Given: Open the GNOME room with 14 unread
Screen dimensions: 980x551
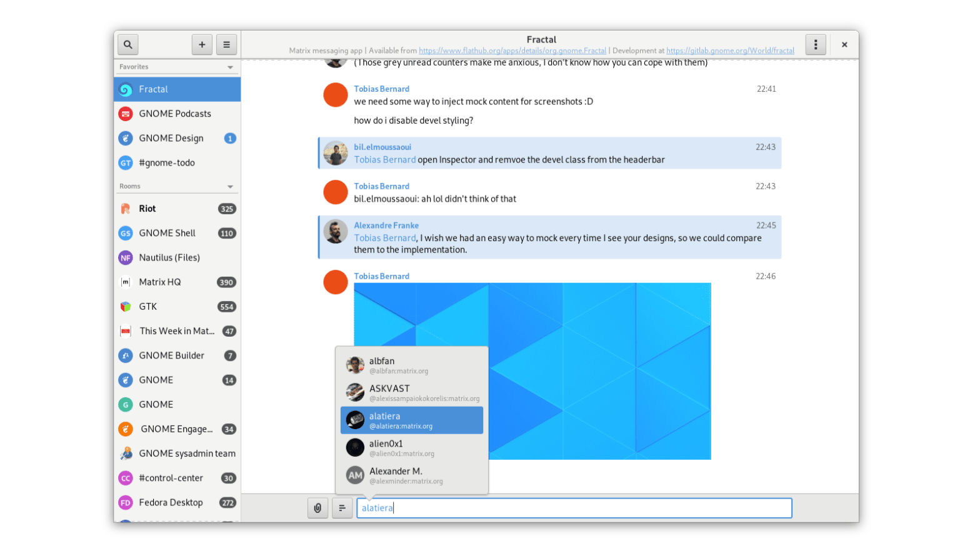Looking at the screenshot, I should (x=177, y=380).
